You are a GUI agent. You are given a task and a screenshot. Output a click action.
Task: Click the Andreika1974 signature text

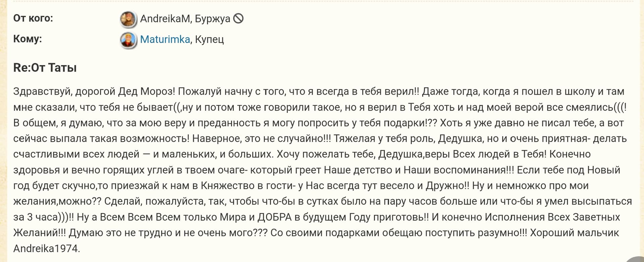point(46,249)
